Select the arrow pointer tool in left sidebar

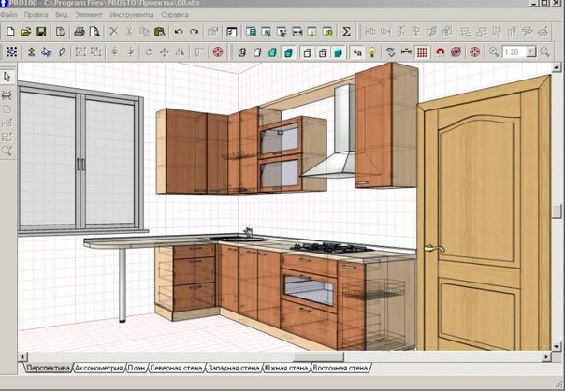pos(7,76)
